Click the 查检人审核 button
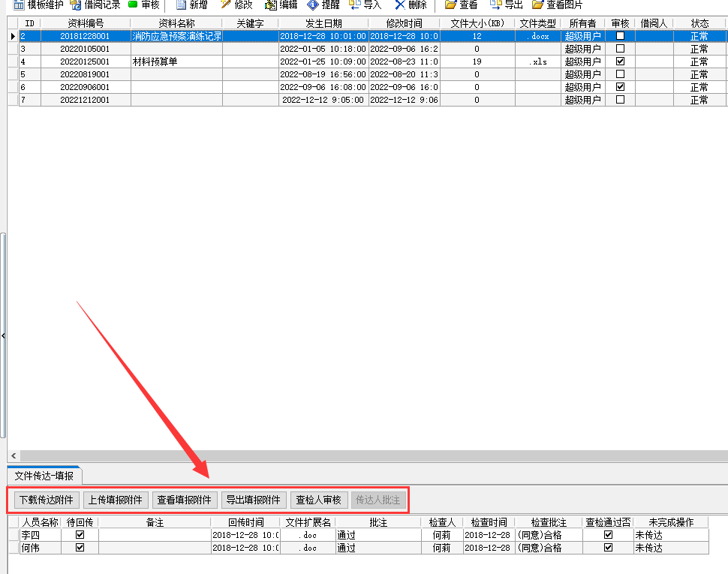Viewport: 728px width, 574px height. click(x=318, y=500)
